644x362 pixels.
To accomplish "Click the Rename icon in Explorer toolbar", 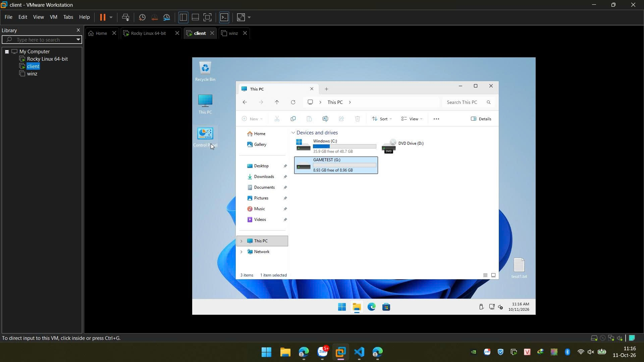I will [325, 119].
